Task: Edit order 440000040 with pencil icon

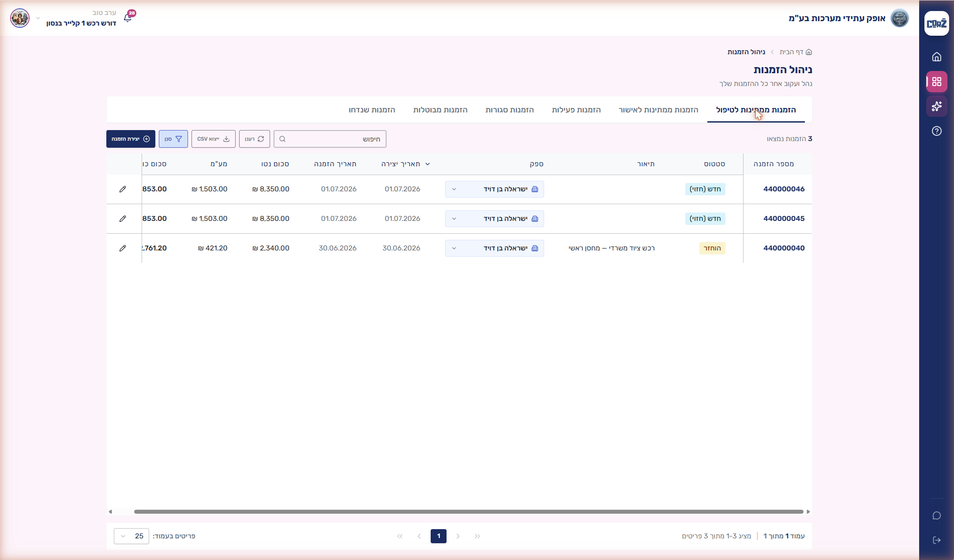Action: coord(123,248)
